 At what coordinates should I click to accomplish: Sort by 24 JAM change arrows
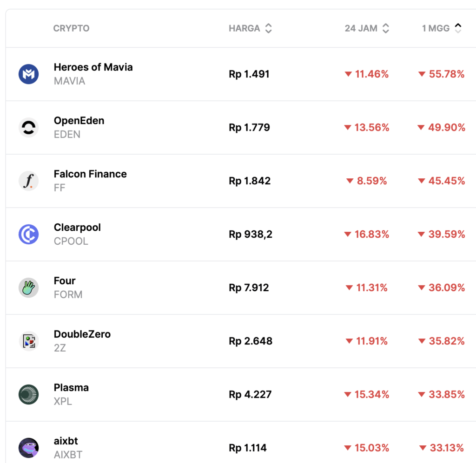coord(385,28)
